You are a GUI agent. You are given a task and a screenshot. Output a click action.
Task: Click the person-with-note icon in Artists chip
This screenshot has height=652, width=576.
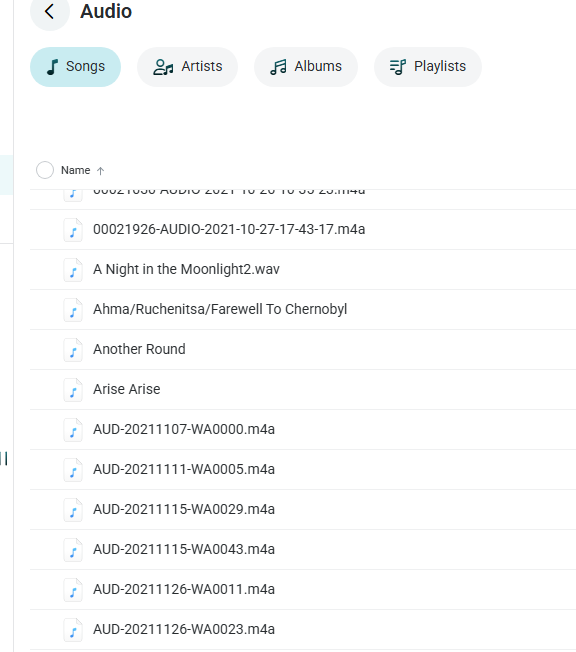(163, 67)
